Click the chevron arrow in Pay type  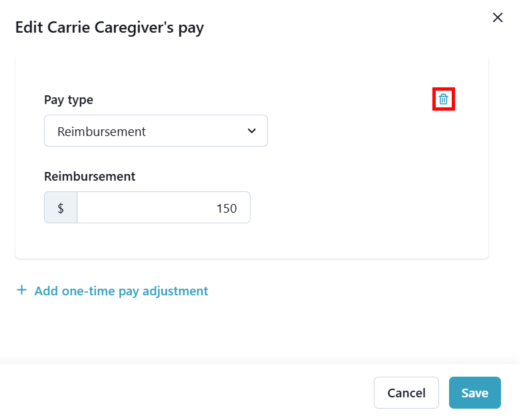tap(251, 131)
